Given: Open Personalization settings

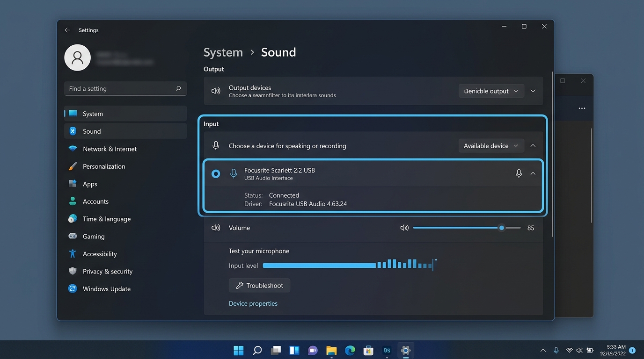Looking at the screenshot, I should click(125, 166).
